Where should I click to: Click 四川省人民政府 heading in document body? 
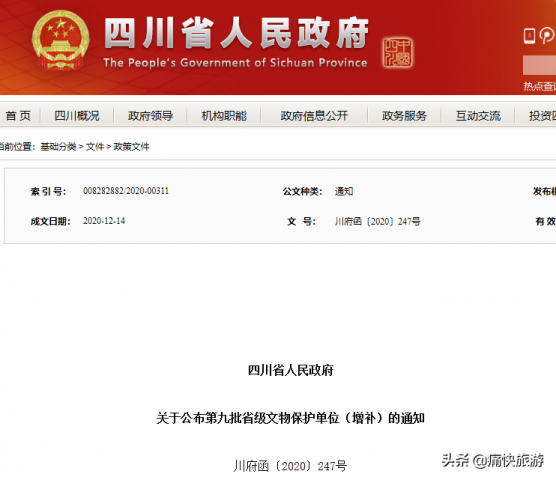click(290, 370)
